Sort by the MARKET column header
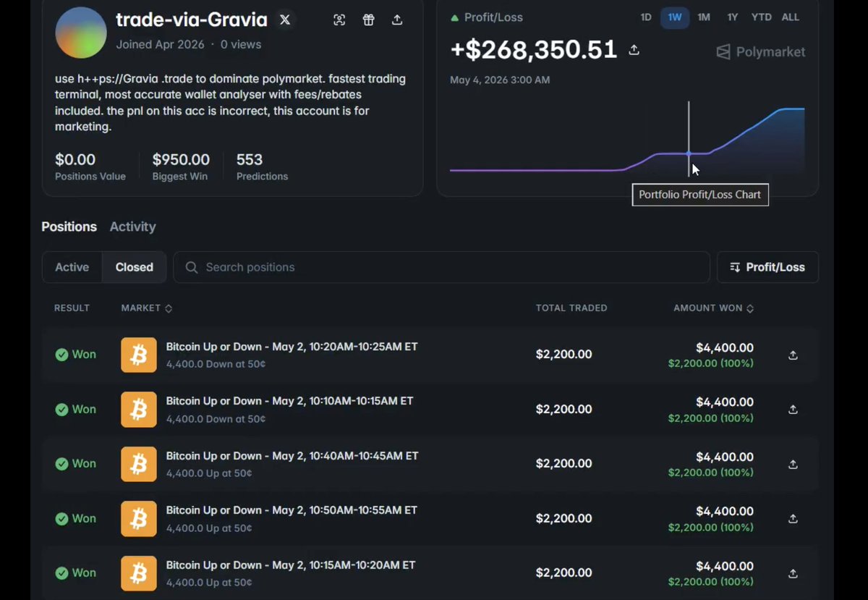 147,308
